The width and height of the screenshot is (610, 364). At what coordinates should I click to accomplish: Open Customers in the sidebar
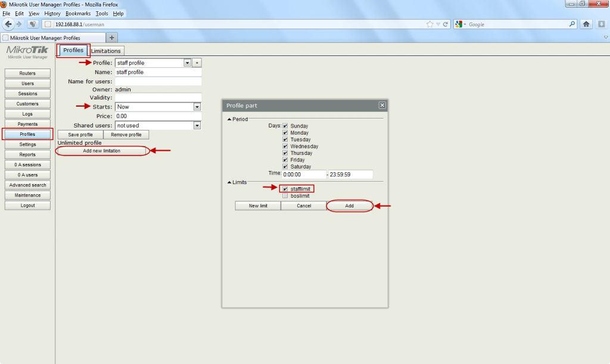point(27,104)
